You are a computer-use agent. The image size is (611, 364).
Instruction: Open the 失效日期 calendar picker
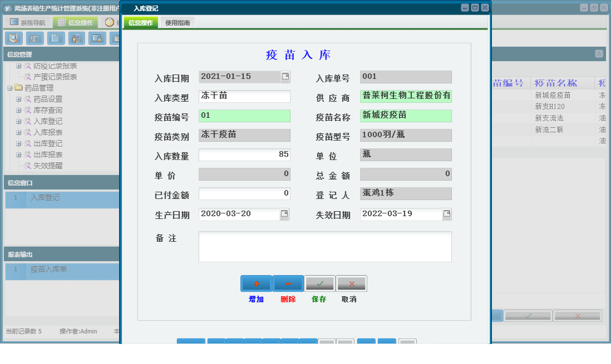tap(446, 213)
